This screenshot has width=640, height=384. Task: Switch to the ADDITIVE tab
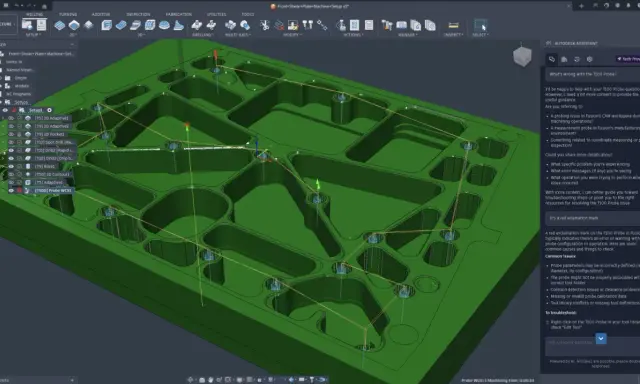click(101, 14)
